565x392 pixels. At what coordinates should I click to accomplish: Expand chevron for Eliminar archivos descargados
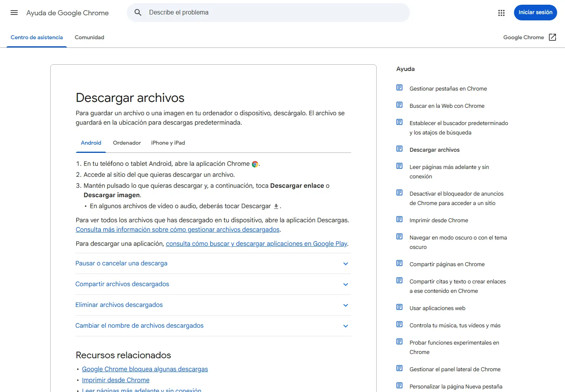pos(346,305)
